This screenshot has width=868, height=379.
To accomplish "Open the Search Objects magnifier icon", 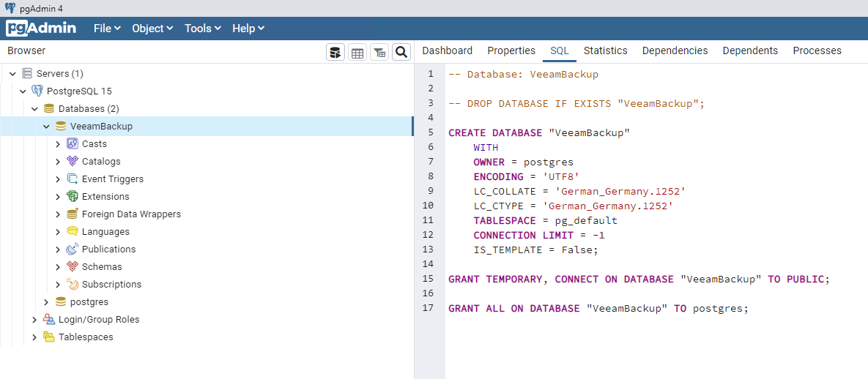I will pos(401,53).
